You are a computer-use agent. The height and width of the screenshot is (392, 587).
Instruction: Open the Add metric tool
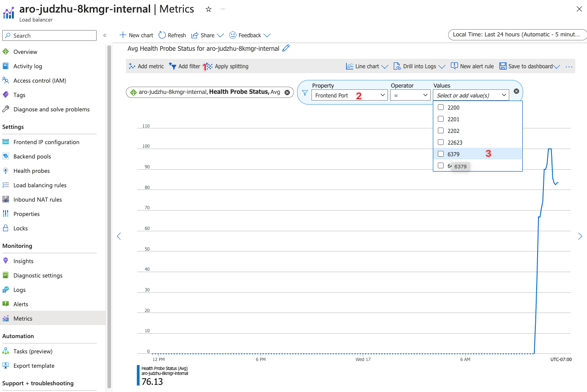[146, 66]
